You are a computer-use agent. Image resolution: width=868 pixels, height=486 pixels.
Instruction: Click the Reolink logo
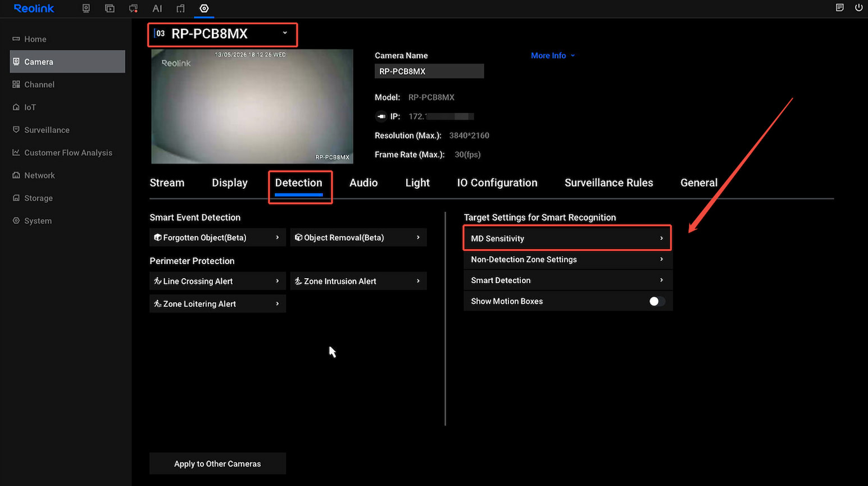click(34, 8)
